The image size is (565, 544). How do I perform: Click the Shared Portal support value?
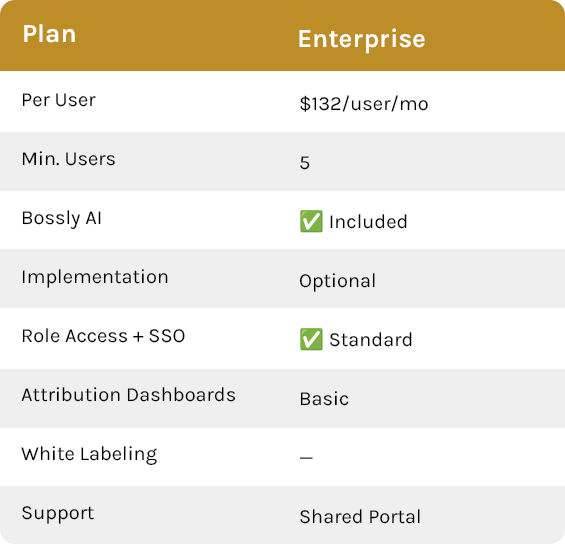click(360, 517)
